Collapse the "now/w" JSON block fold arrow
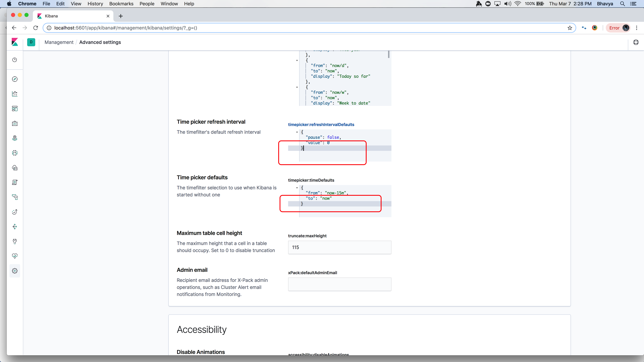The image size is (644, 362). point(297,87)
